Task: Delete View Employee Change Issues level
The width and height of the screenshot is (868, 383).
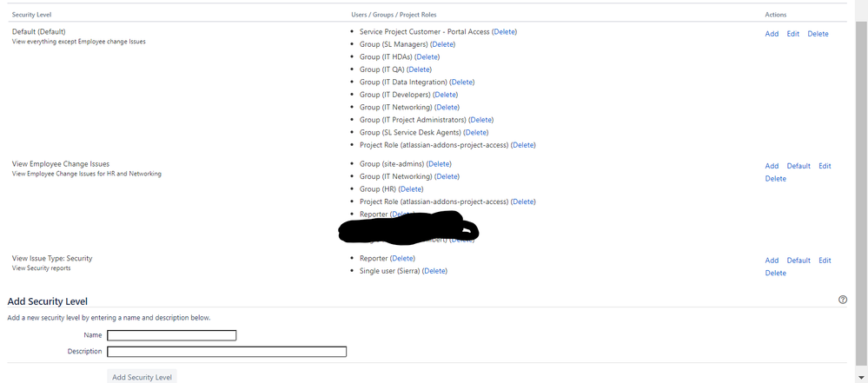Action: click(776, 178)
